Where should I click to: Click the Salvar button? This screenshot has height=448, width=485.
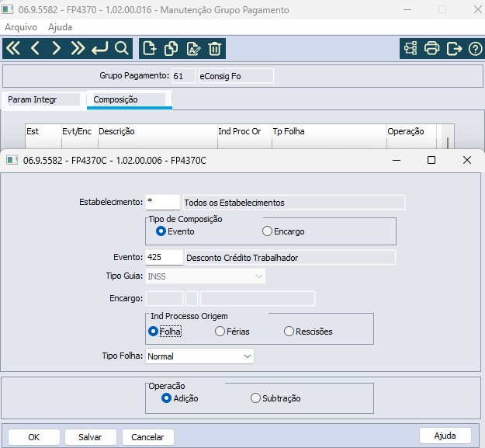click(90, 437)
